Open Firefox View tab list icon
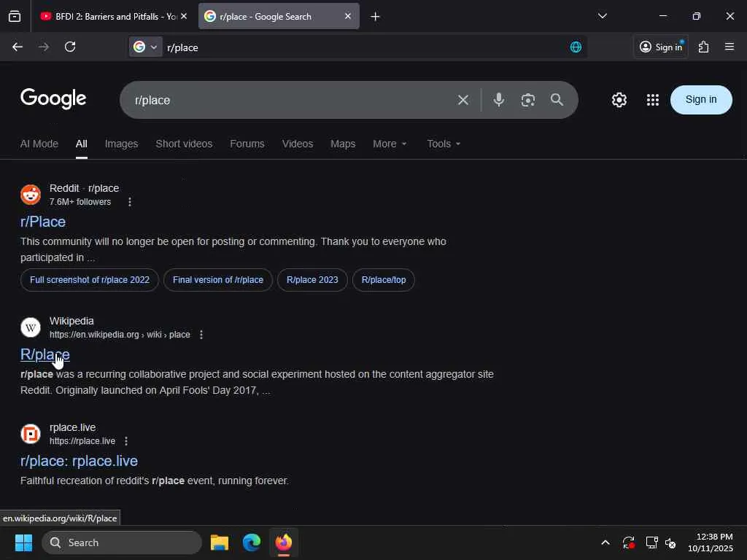The width and height of the screenshot is (747, 560). coord(15,16)
